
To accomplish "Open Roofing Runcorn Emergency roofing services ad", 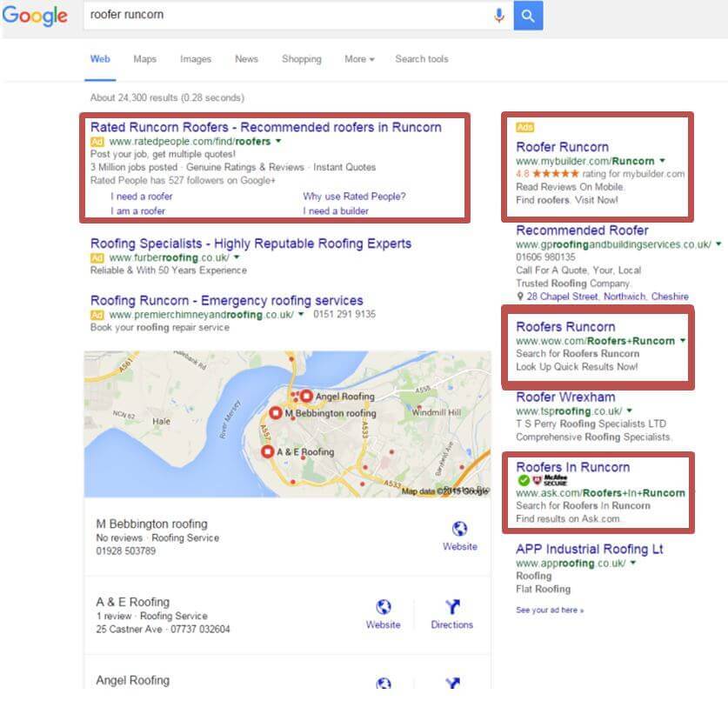I will (x=226, y=301).
